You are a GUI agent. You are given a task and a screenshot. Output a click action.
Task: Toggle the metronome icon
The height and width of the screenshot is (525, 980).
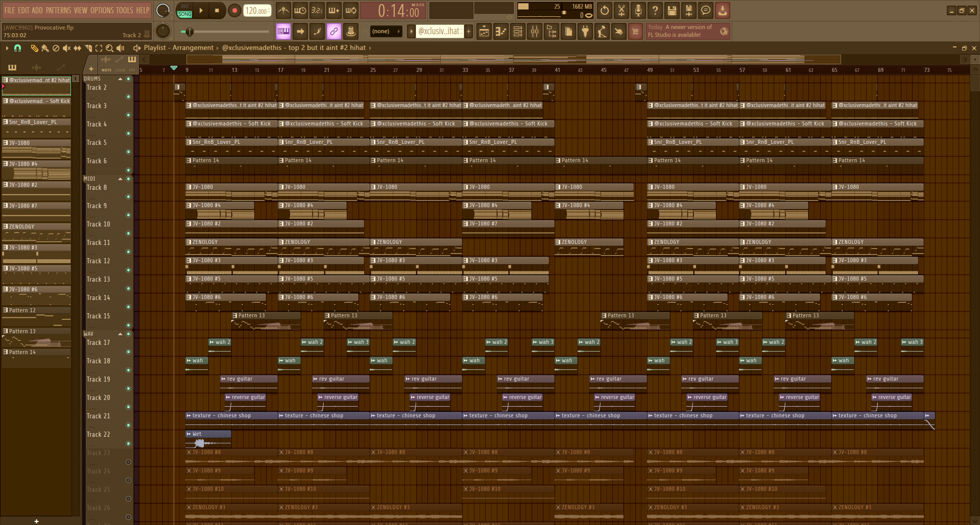283,10
